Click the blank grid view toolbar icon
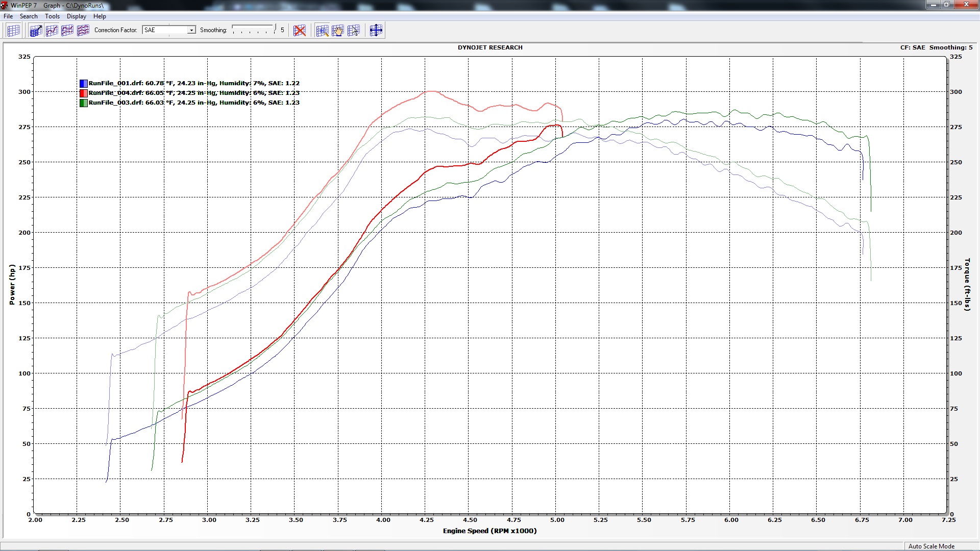Screen dimensions: 980x551 pos(13,31)
